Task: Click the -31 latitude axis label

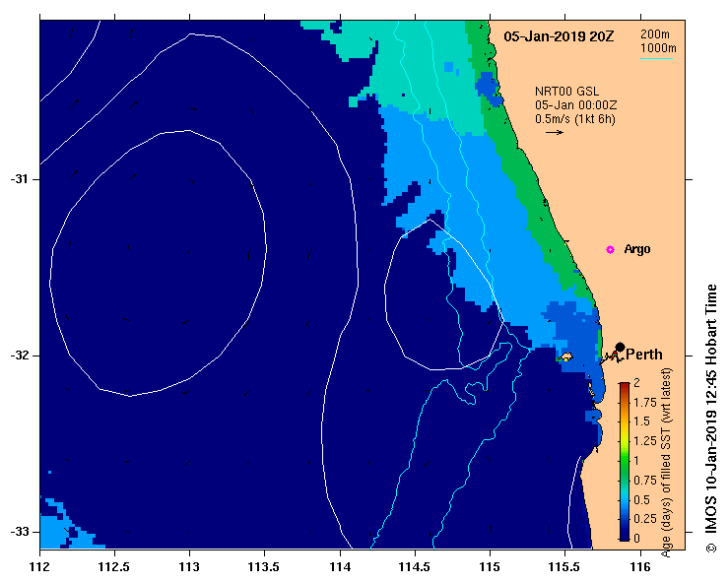Action: (19, 179)
